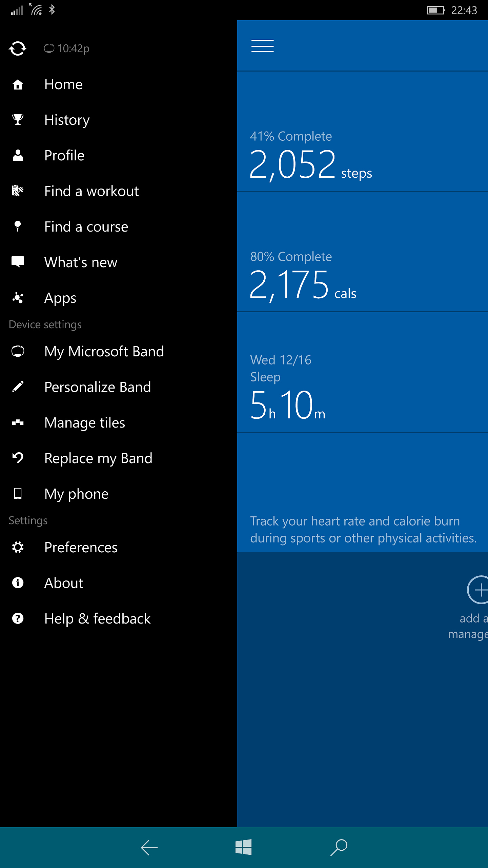Click the Apps connected dots icon
The width and height of the screenshot is (488, 868).
point(18,298)
